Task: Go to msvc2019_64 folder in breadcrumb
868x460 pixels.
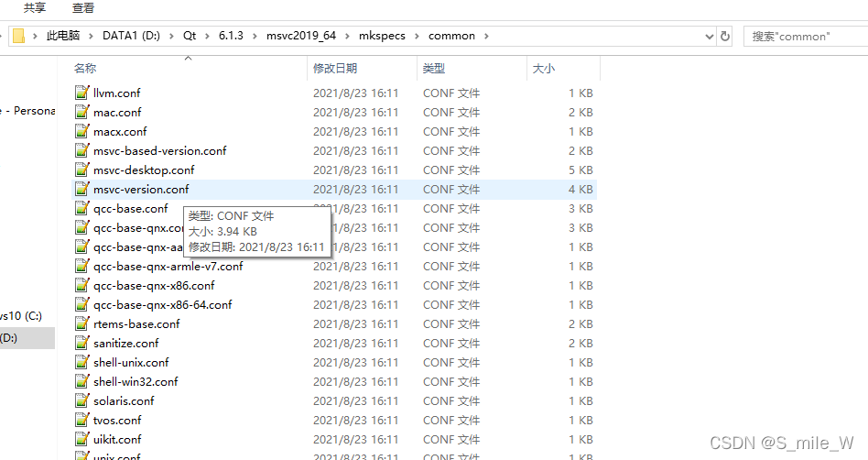Action: pos(301,36)
